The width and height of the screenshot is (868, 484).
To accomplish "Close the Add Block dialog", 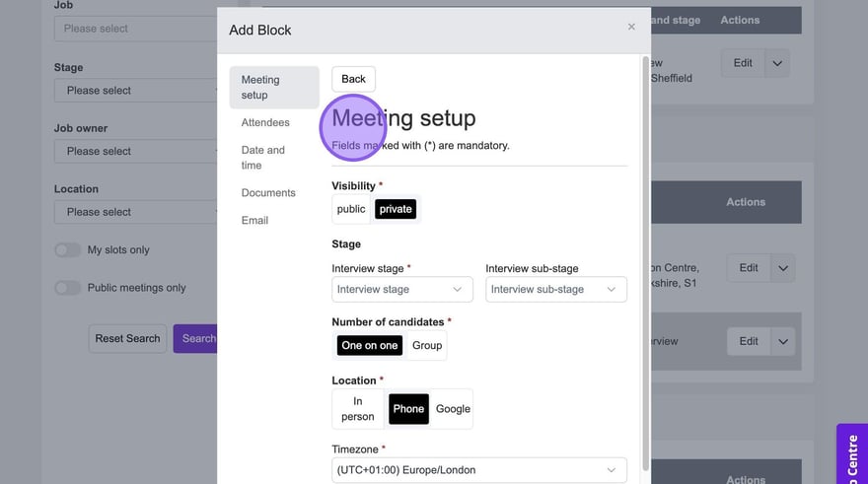I will tap(631, 27).
